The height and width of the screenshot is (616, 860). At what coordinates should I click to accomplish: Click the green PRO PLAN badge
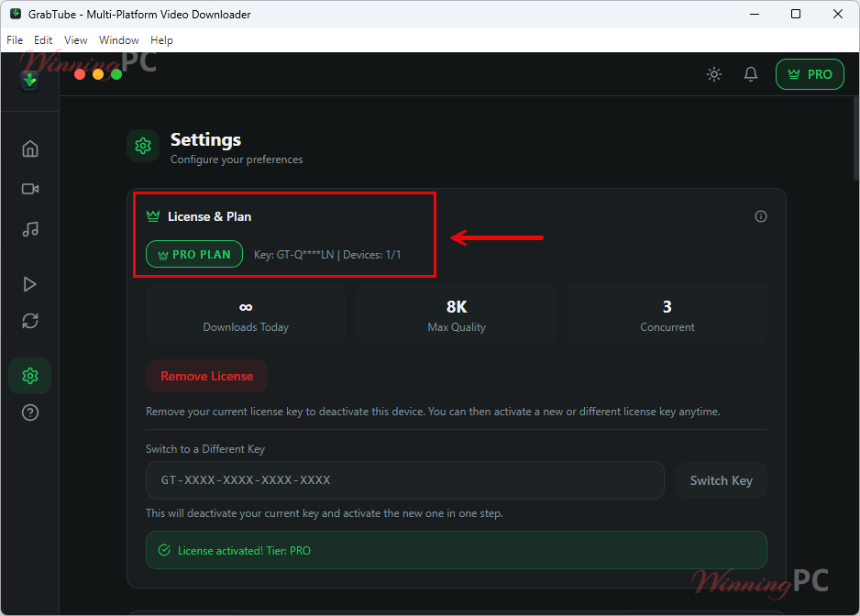(x=194, y=254)
